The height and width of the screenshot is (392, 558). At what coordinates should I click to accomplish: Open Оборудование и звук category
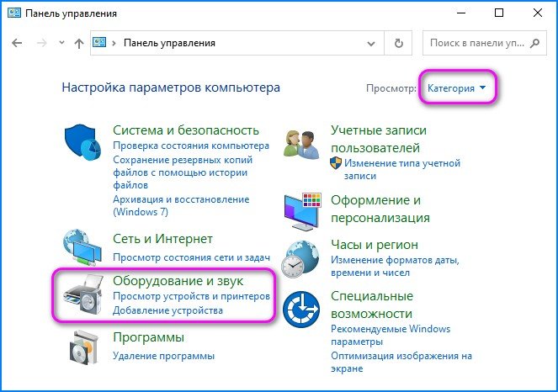[178, 281]
